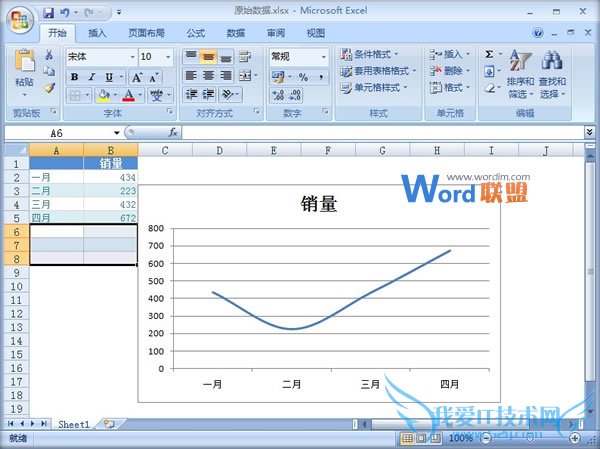Open the Formulas tab 公式
This screenshot has height=449, width=600.
point(196,33)
